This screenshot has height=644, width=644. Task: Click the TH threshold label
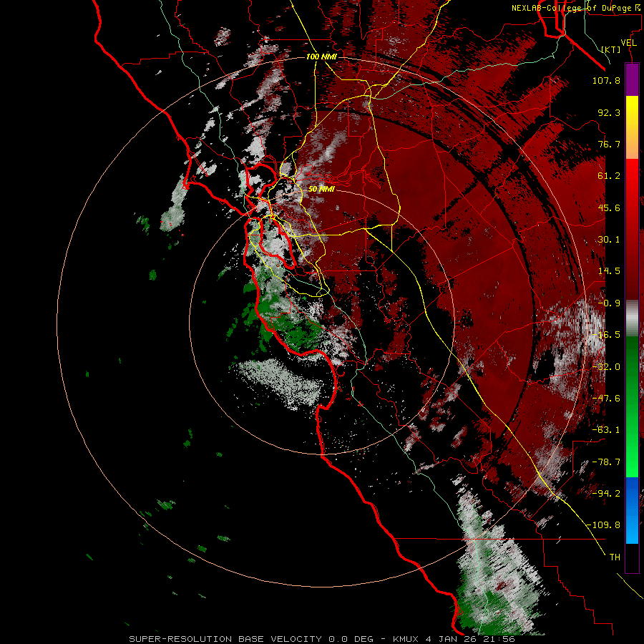pos(615,557)
